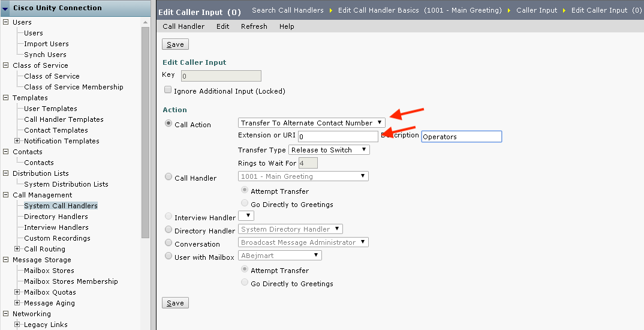Select System Call Handlers in tree

(x=61, y=205)
